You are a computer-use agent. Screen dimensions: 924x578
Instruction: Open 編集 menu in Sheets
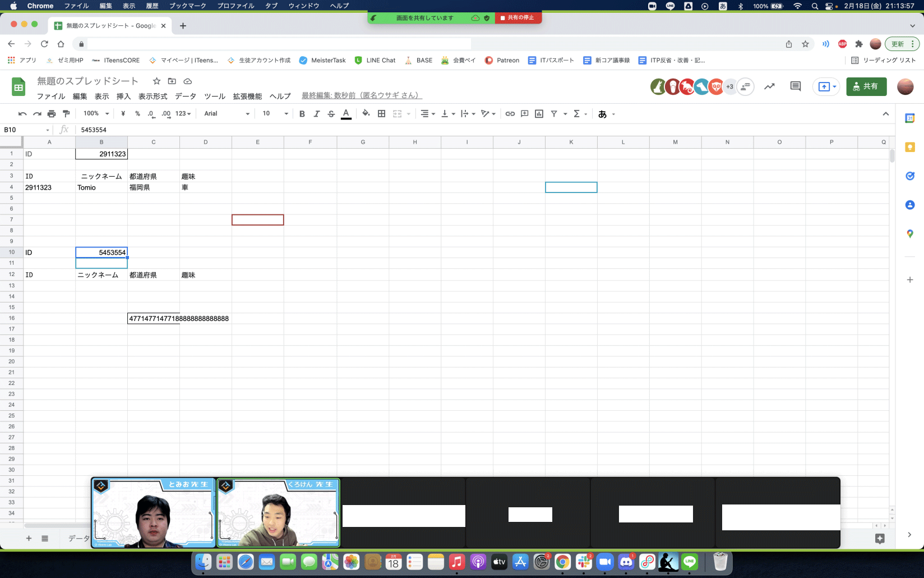click(80, 97)
